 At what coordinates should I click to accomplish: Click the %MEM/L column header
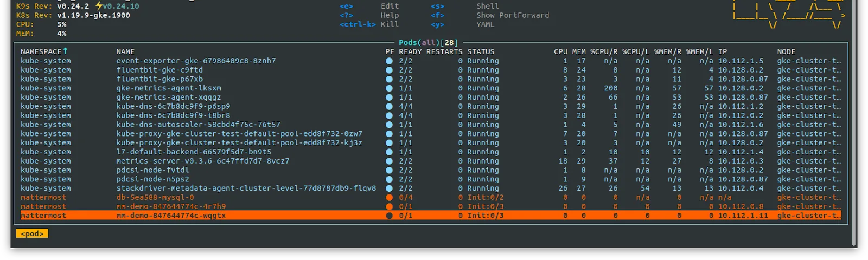(x=700, y=52)
